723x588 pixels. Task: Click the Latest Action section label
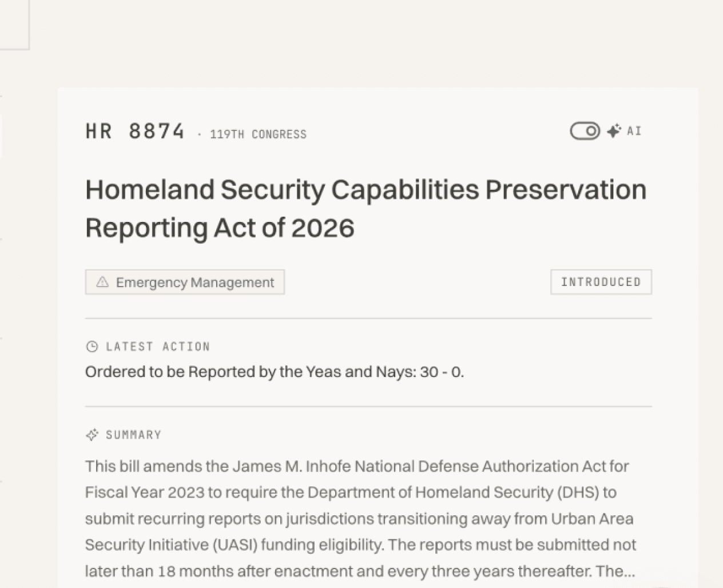[x=158, y=347]
